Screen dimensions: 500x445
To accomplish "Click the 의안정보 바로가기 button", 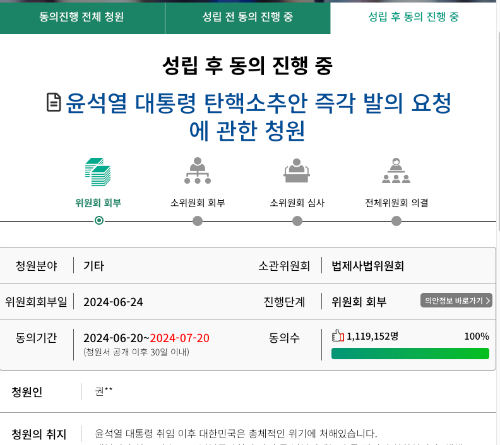I will (x=456, y=301).
